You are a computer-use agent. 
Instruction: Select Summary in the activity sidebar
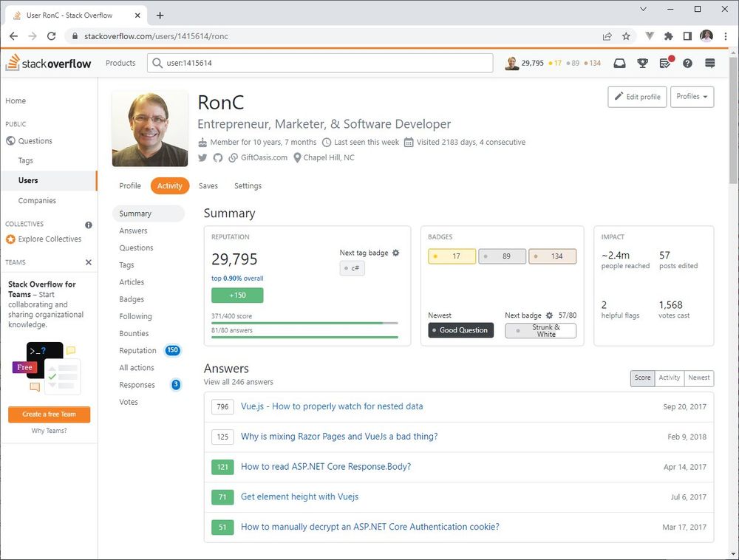[x=149, y=214]
